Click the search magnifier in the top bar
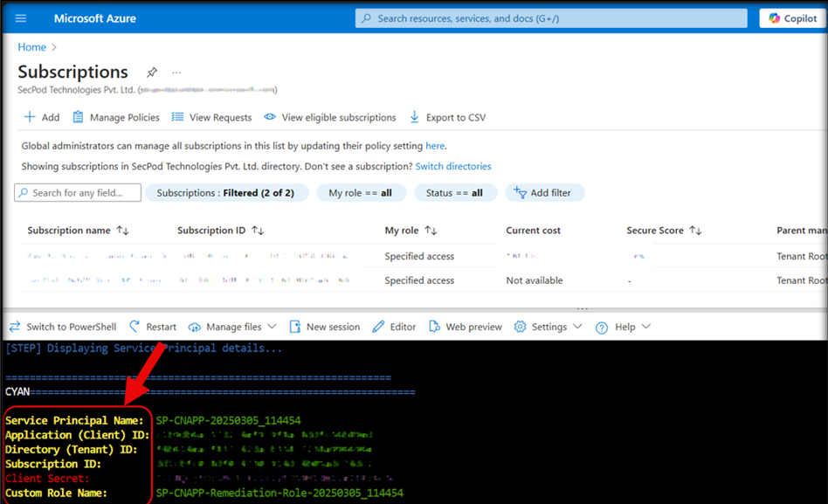This screenshot has height=504, width=828. 367,18
